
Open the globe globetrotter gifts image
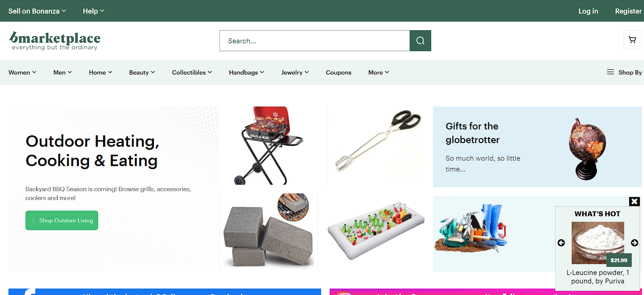[x=587, y=149]
